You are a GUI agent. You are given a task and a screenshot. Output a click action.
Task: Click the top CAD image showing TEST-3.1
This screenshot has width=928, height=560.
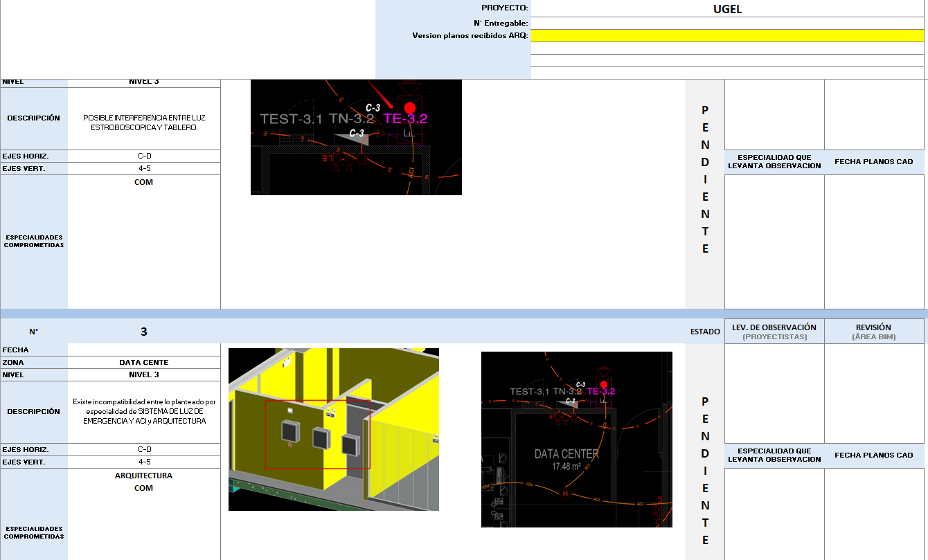coord(356,137)
